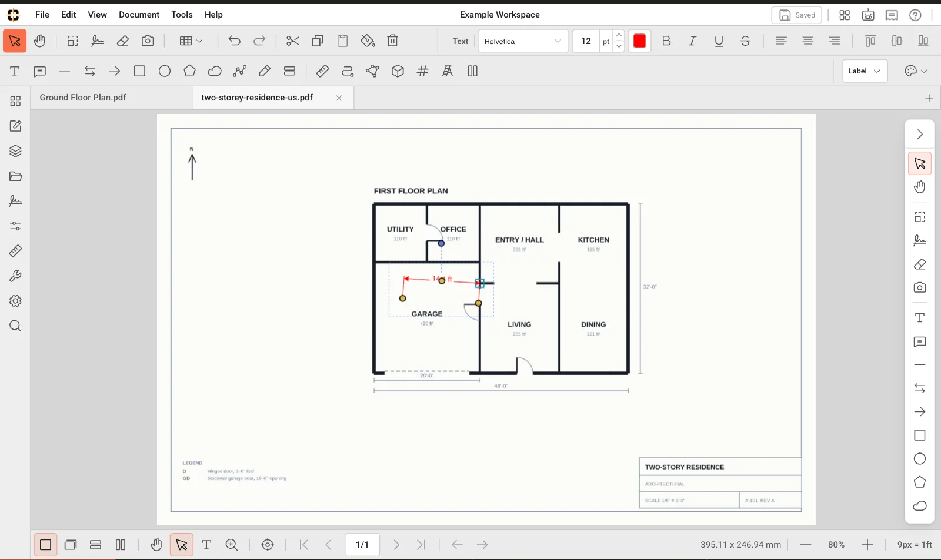Image resolution: width=941 pixels, height=560 pixels.
Task: Select the ellipse tool in markup bar
Action: pos(165,72)
